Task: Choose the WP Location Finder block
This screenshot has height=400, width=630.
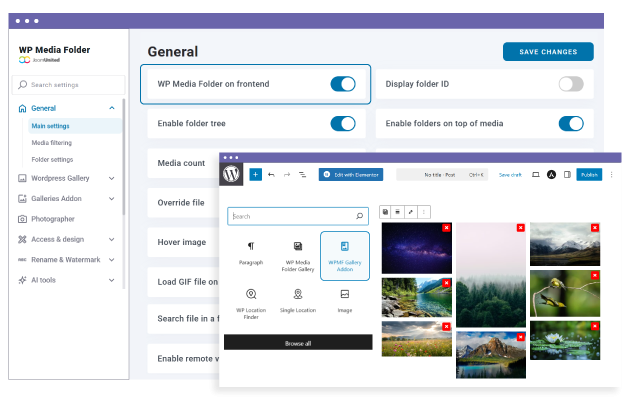Action: click(x=250, y=304)
